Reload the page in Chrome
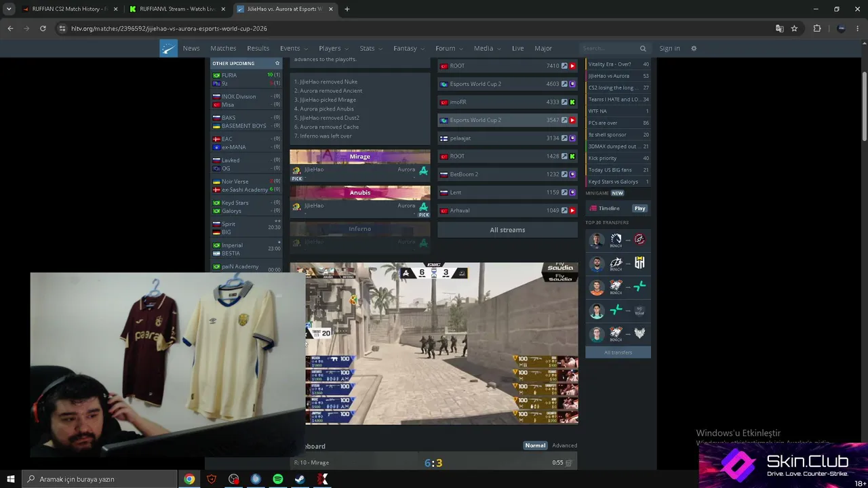The image size is (868, 488). [x=43, y=28]
